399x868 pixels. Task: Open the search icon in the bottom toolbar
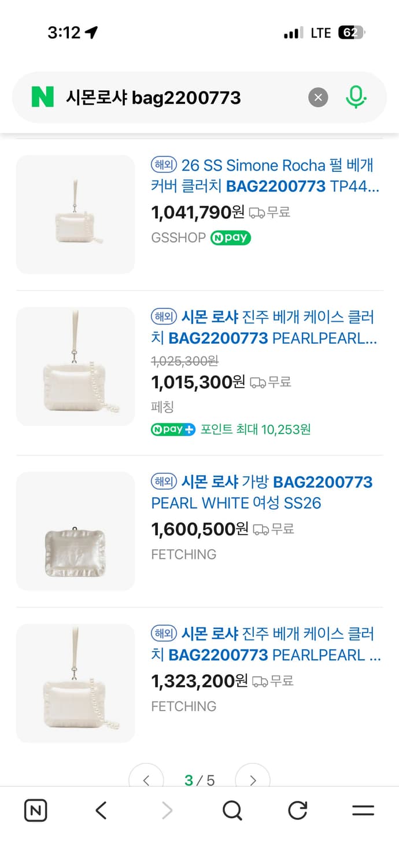232,810
